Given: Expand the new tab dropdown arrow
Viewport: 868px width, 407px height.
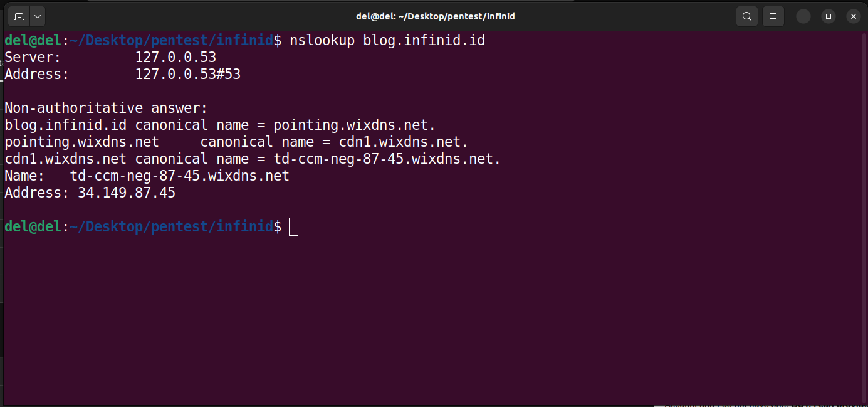Looking at the screenshot, I should pos(38,16).
